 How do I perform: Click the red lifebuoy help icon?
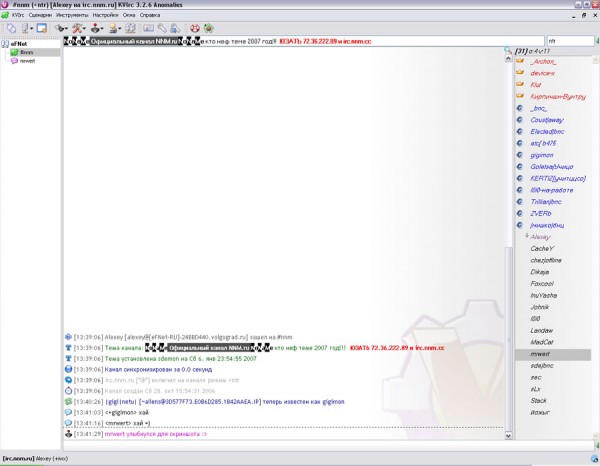pyautogui.click(x=193, y=28)
